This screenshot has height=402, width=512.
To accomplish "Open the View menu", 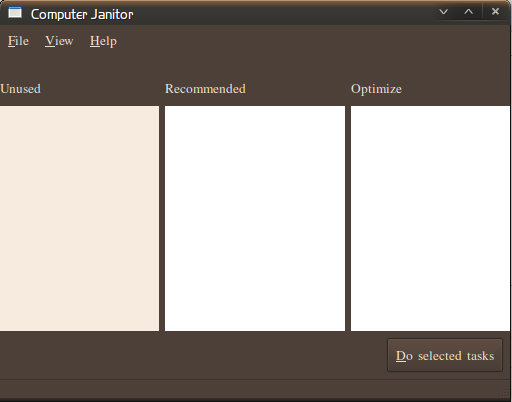I will point(59,41).
